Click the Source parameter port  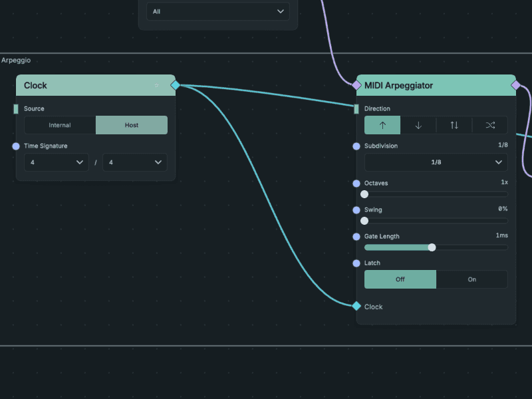coord(15,109)
